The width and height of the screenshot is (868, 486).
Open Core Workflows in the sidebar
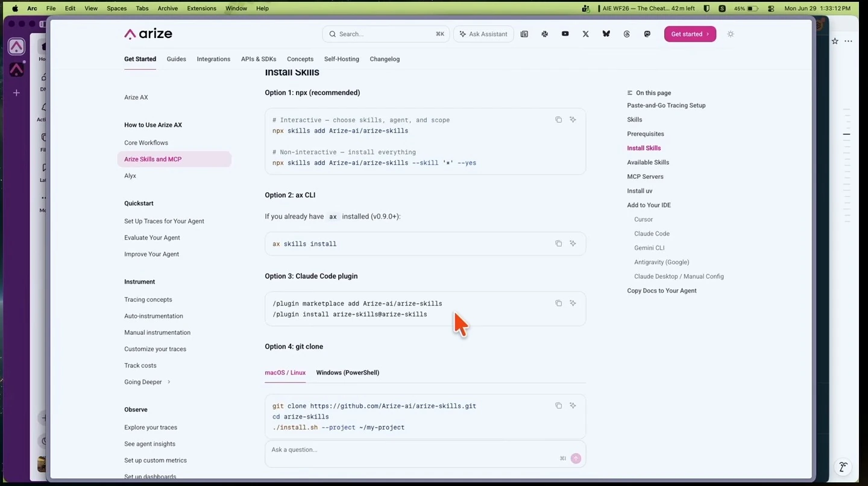[146, 143]
